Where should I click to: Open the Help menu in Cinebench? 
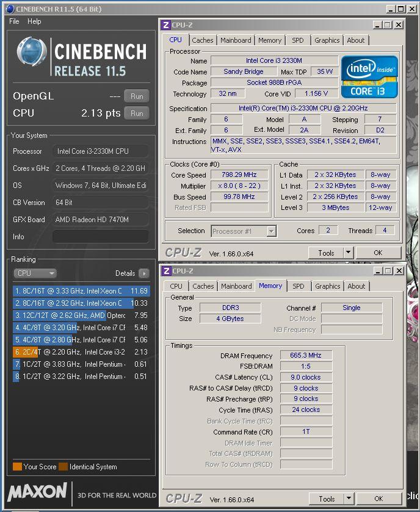click(34, 21)
